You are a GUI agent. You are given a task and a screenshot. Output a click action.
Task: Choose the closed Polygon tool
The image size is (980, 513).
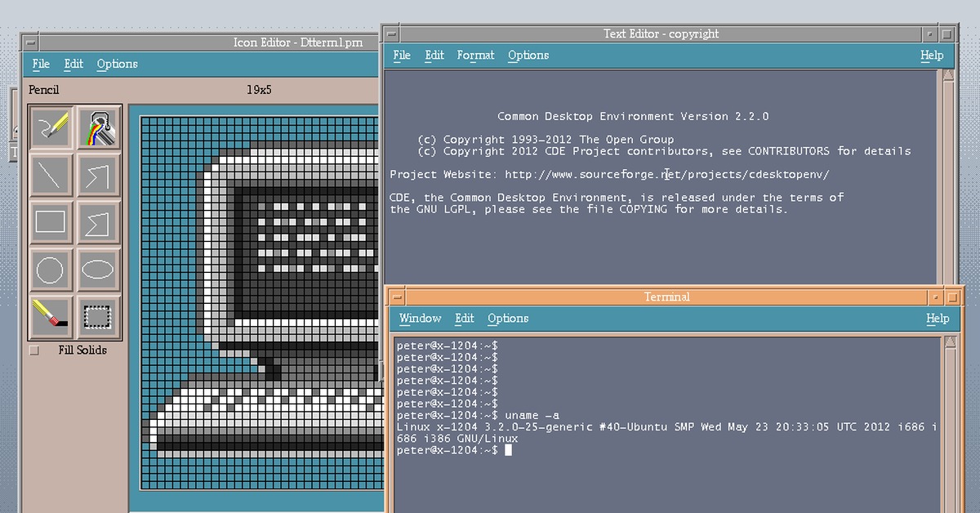click(x=99, y=221)
